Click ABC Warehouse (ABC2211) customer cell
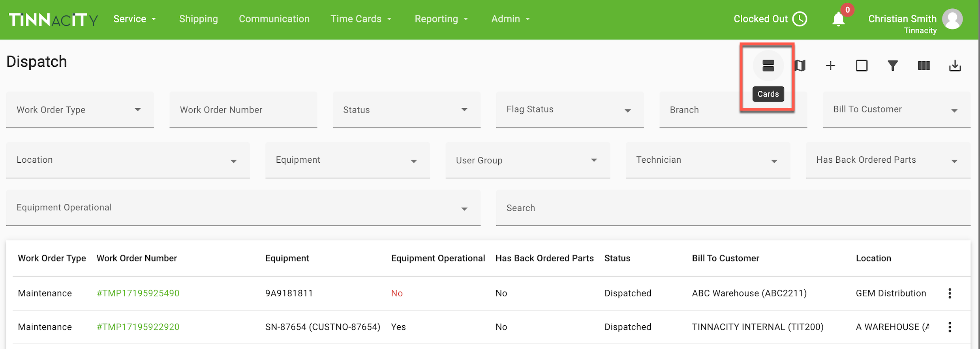 (x=749, y=293)
